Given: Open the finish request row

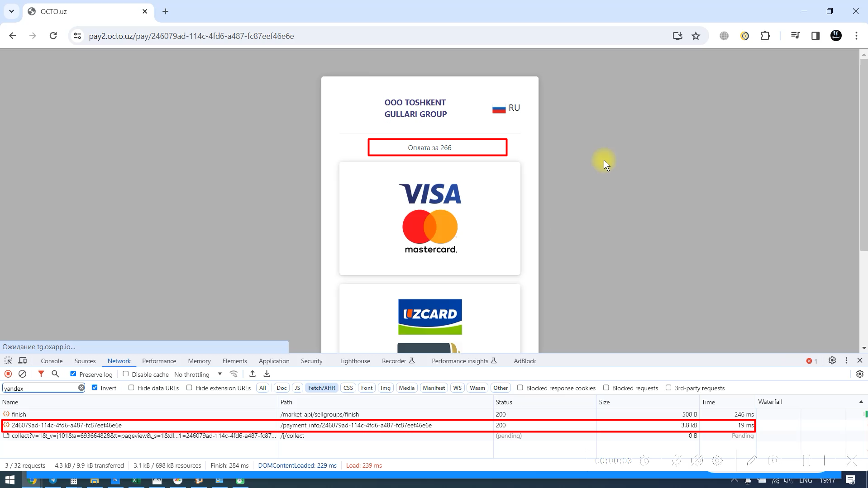Looking at the screenshot, I should (378, 414).
